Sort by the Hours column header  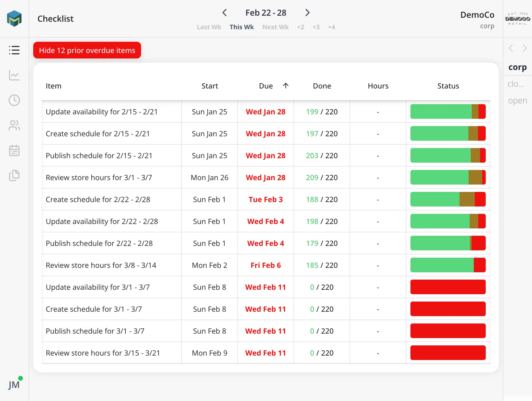[x=378, y=86]
